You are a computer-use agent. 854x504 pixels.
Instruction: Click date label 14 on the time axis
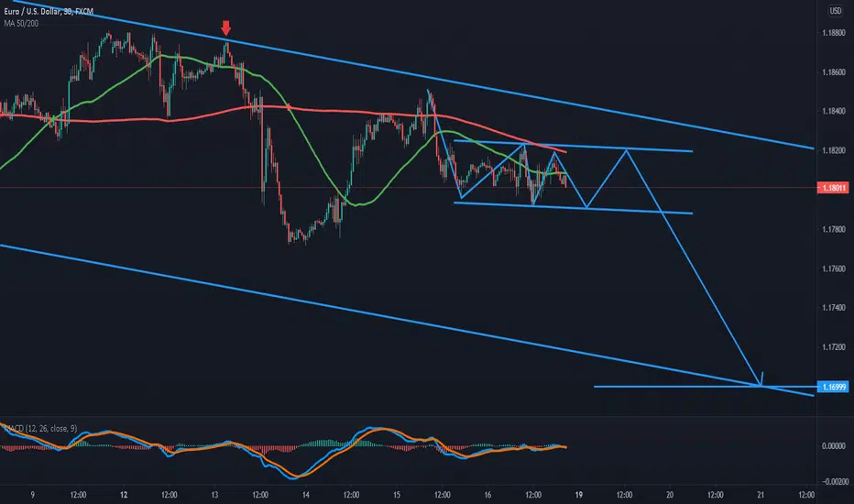coord(305,495)
